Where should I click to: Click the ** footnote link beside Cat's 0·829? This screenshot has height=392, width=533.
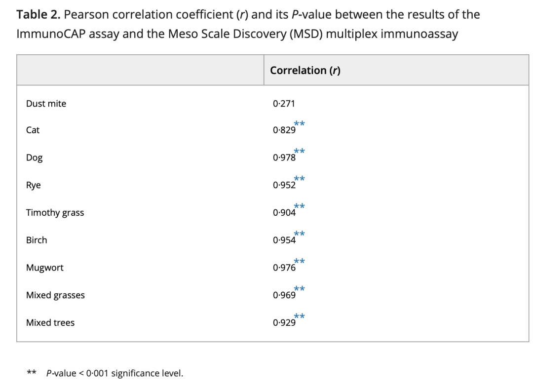coord(299,124)
